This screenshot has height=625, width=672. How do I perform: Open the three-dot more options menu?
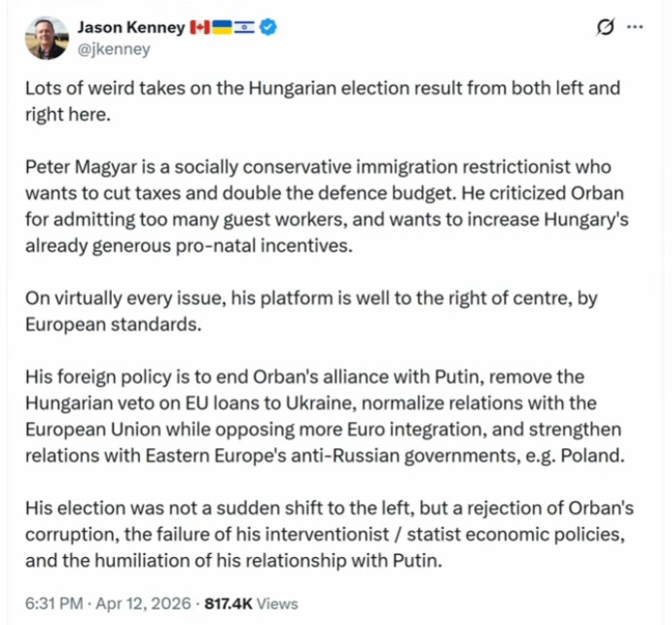[636, 28]
